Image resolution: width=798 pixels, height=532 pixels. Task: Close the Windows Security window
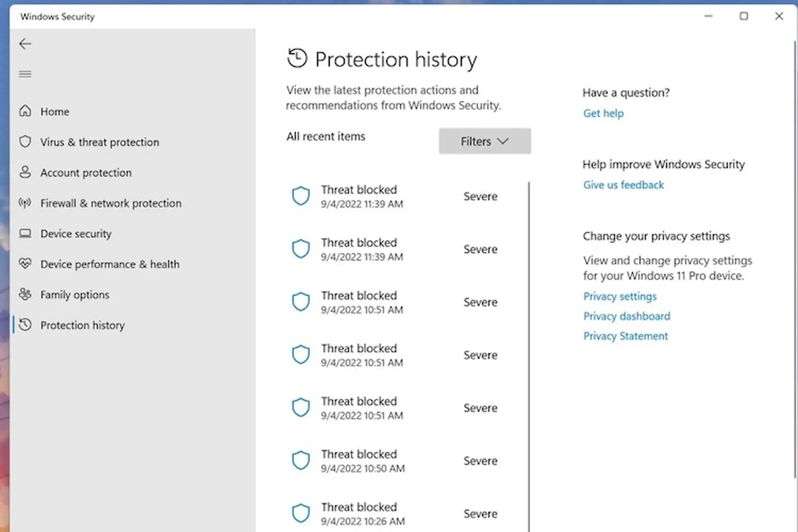(x=779, y=16)
